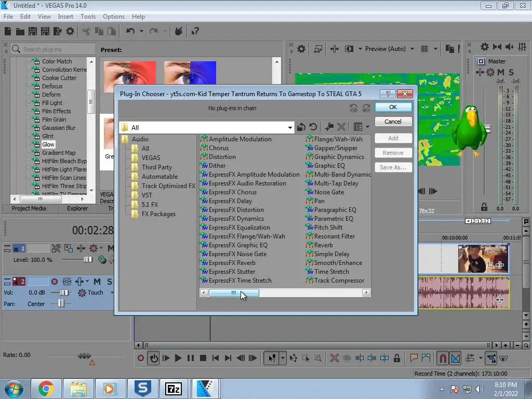Toggle Mute on video track 1
532x399 pixels.
point(110,248)
